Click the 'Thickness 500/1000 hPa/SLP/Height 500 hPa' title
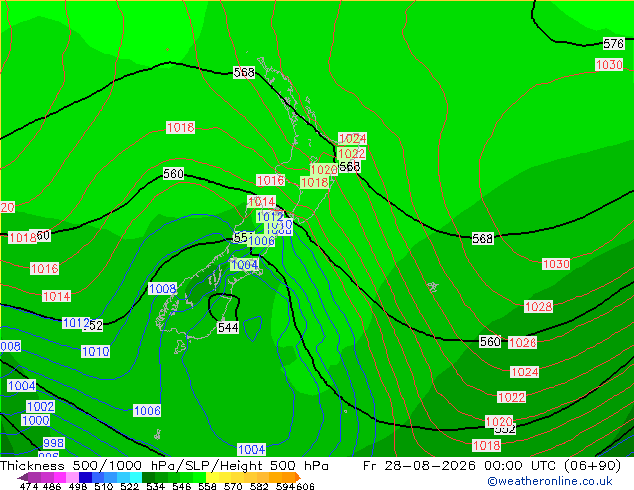 pyautogui.click(x=164, y=466)
